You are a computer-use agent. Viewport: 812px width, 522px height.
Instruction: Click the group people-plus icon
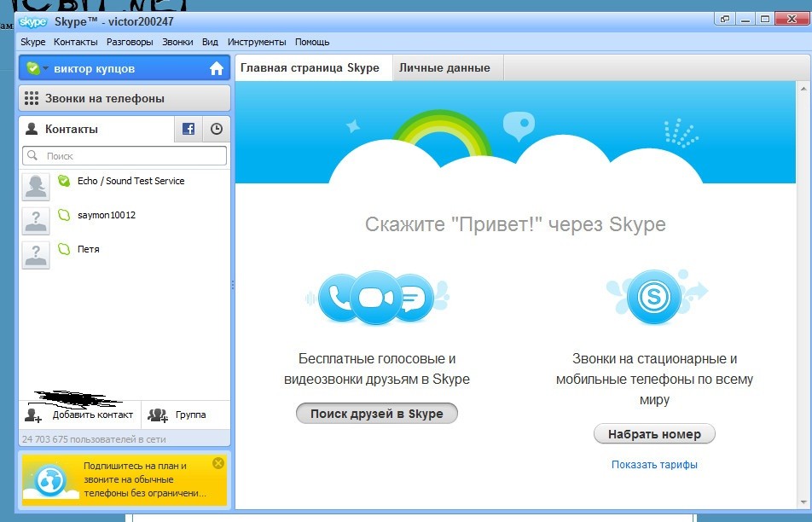[158, 415]
